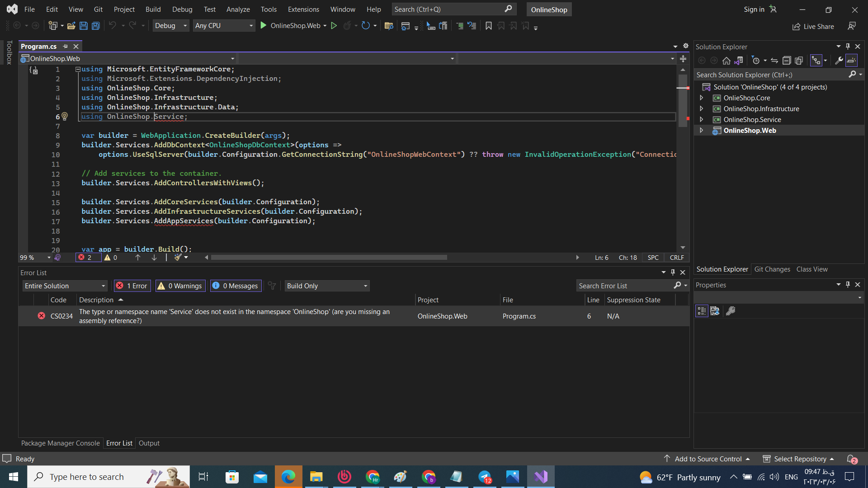Select the Class View tab

click(812, 269)
